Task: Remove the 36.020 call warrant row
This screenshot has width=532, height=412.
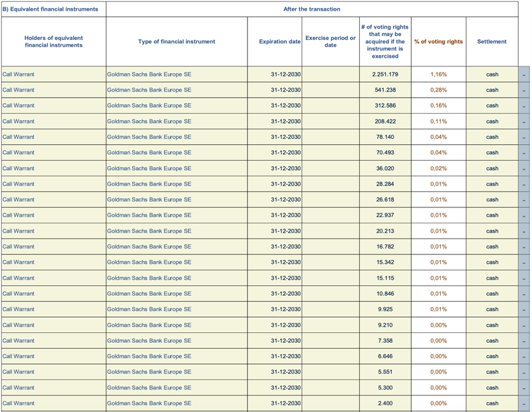Action: pyautogui.click(x=524, y=168)
